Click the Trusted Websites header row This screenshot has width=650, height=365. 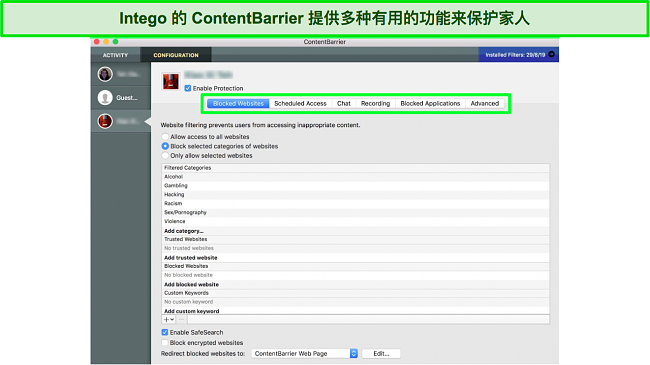coord(356,239)
